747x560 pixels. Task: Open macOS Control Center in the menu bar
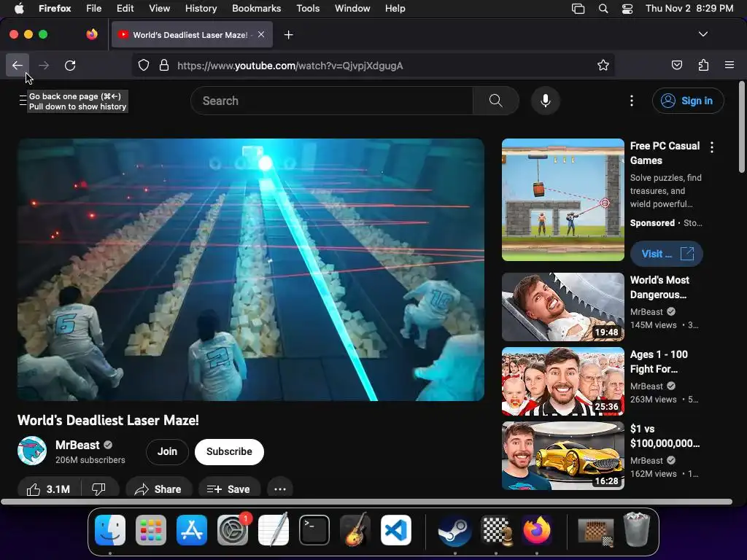(x=627, y=9)
